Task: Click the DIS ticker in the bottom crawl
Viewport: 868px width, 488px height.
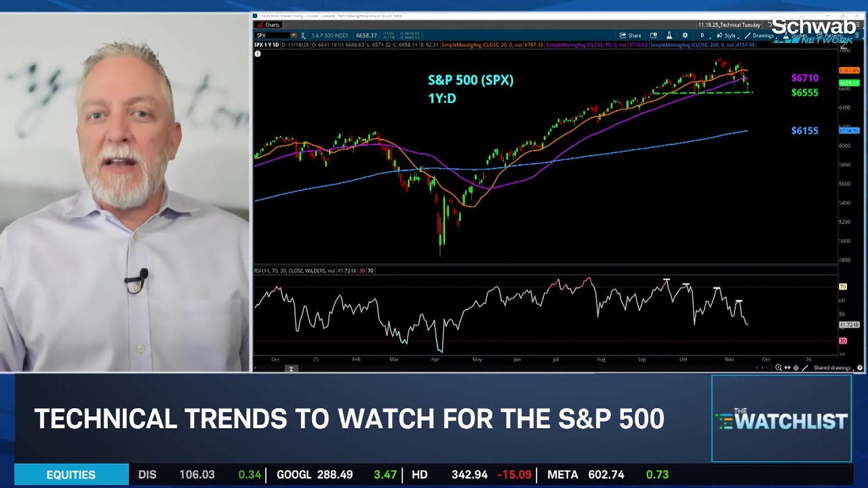Action: point(147,474)
